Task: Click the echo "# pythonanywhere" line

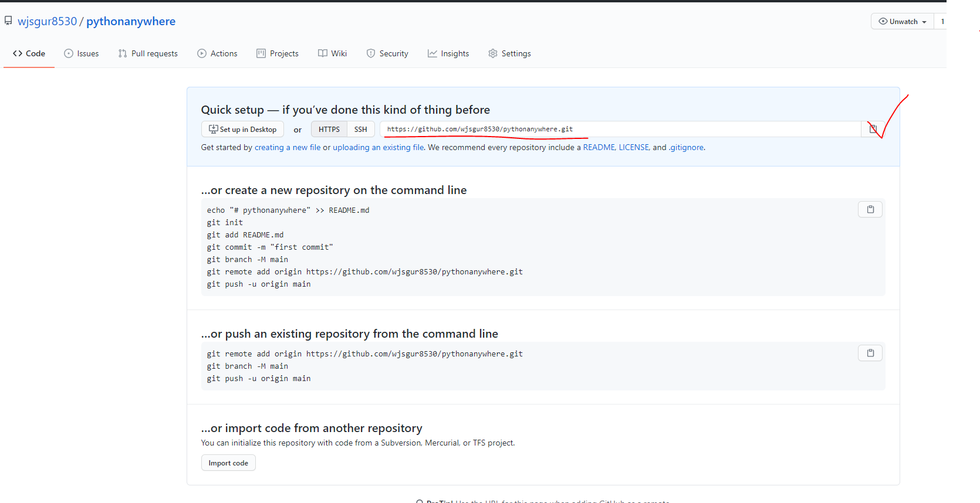Action: pyautogui.click(x=288, y=210)
